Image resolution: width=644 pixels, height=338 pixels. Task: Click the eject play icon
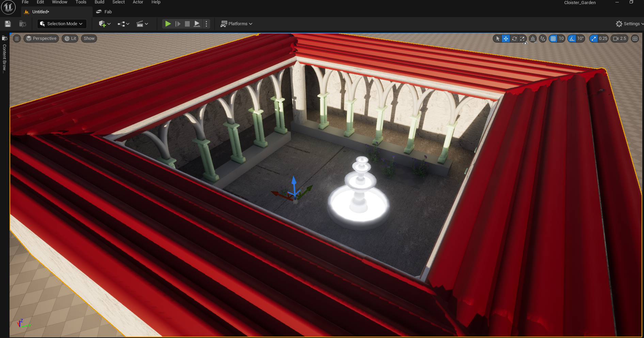point(197,24)
